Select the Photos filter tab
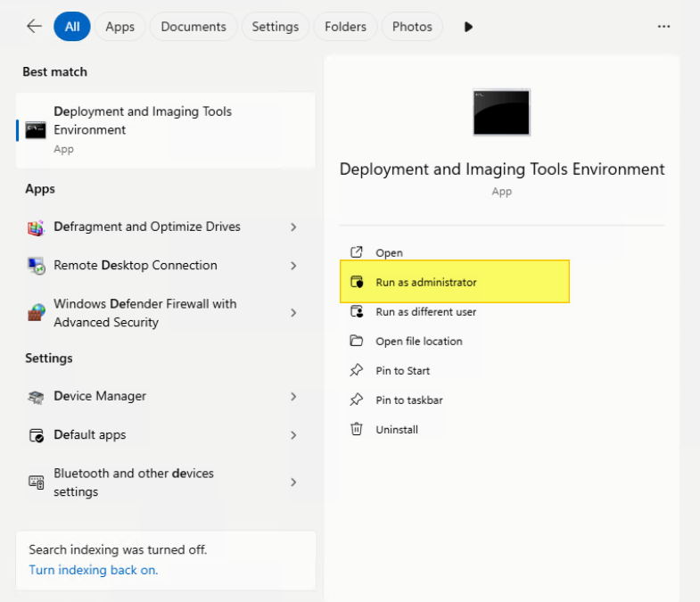 pyautogui.click(x=412, y=27)
